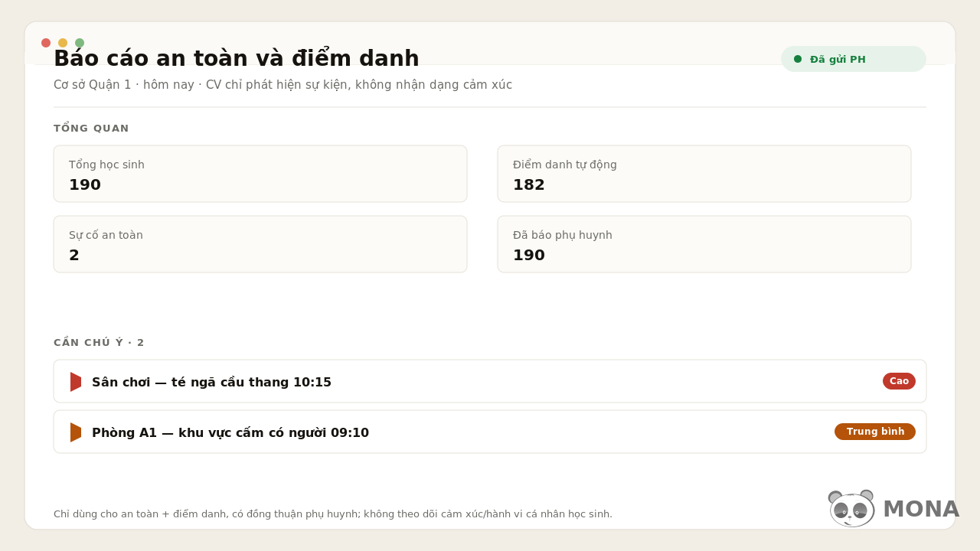Select the Trung bình severity tag
This screenshot has height=551, width=980.
tap(875, 432)
